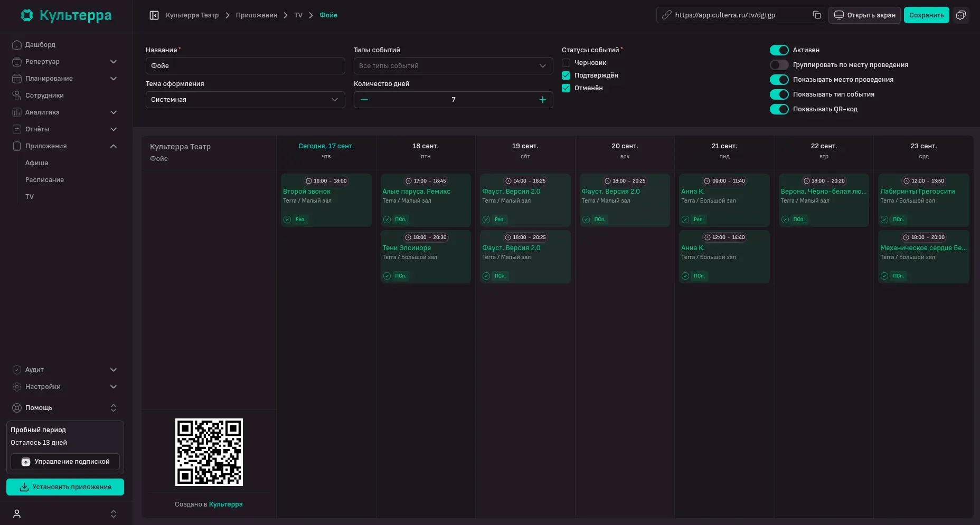980x525 pixels.
Task: Increase days count with plus icon
Action: point(542,100)
